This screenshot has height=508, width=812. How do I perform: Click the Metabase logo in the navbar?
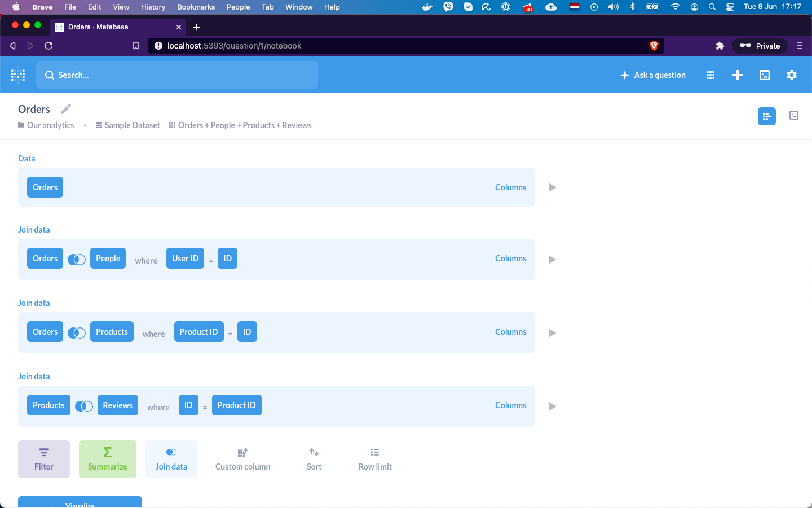click(x=17, y=75)
